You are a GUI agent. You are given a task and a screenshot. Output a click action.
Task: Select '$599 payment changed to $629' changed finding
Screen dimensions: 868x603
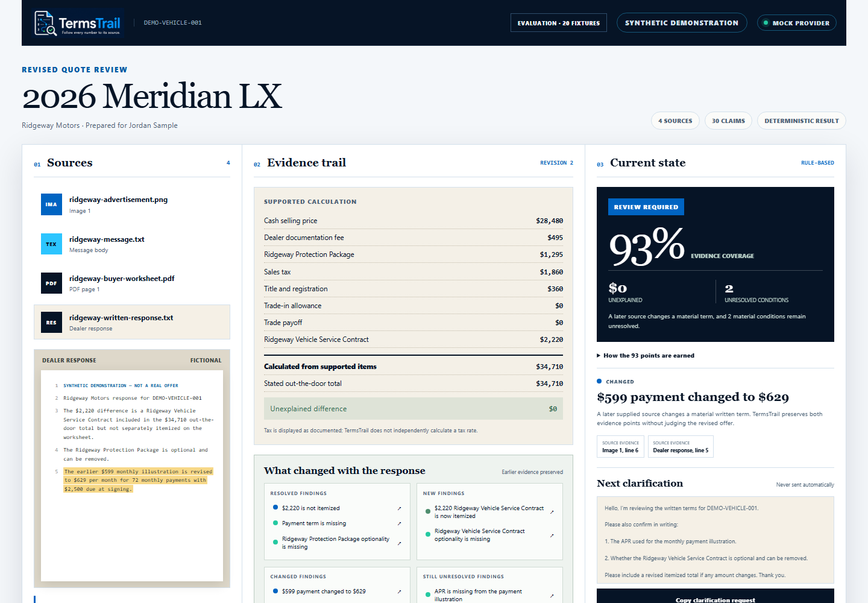coord(337,592)
